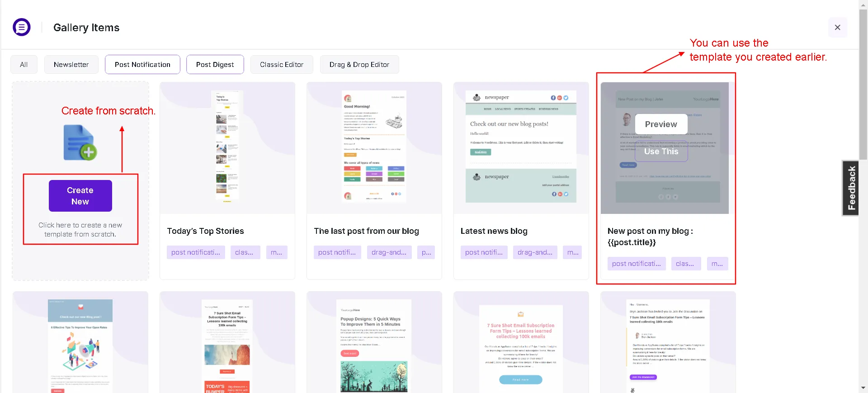
Task: Click drag-and... tag under Latest news blog
Action: click(x=535, y=252)
